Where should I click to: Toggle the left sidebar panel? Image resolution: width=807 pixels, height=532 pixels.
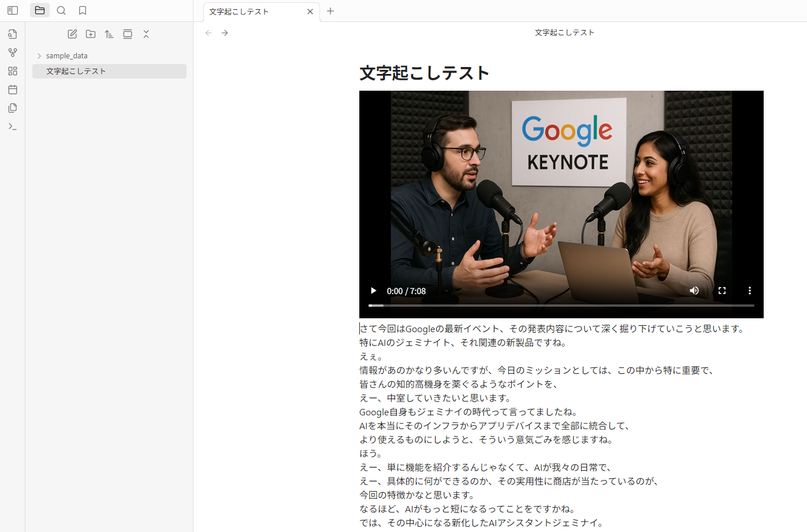pyautogui.click(x=13, y=10)
